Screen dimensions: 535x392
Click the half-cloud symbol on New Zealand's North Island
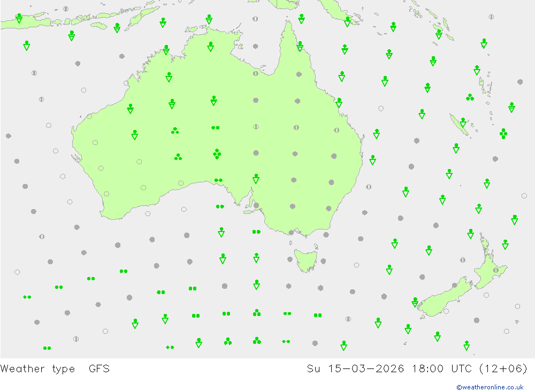496,270
